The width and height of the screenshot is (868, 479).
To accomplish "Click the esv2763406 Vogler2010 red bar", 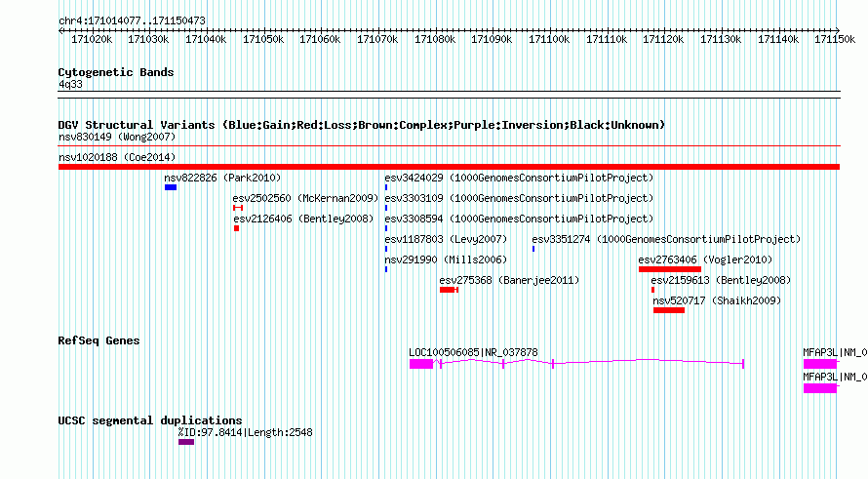I will [x=670, y=269].
